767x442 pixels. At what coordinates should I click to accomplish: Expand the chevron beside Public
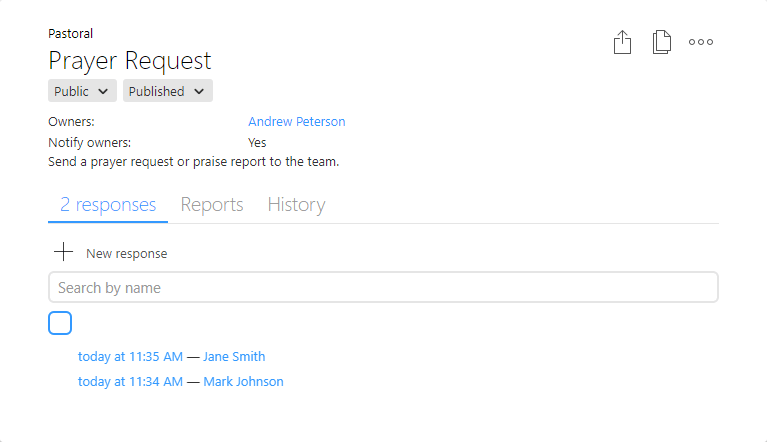103,91
